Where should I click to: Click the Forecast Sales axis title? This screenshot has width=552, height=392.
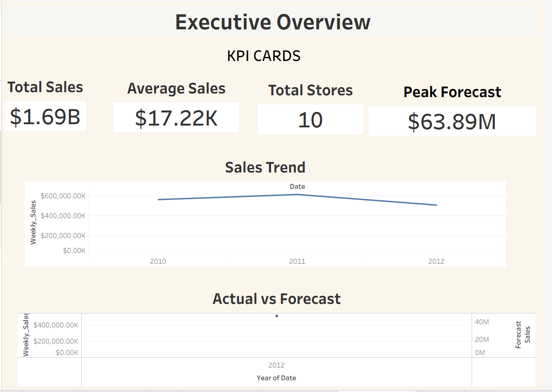523,335
